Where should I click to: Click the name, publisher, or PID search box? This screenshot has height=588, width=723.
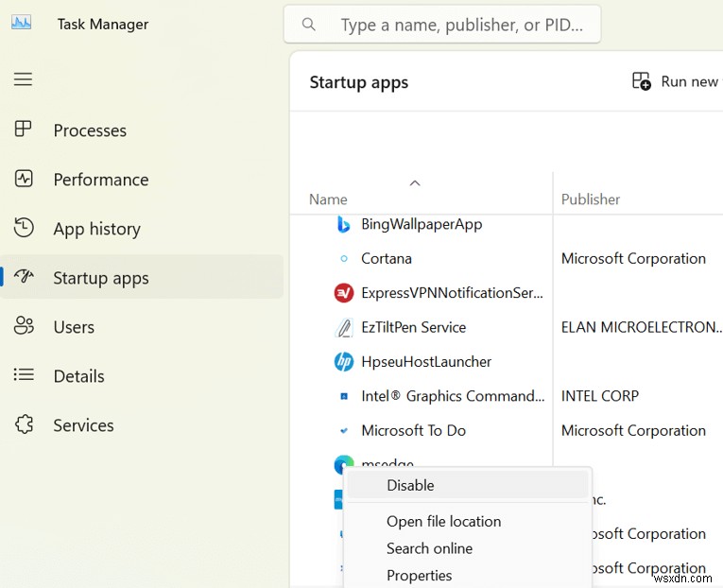coord(442,25)
